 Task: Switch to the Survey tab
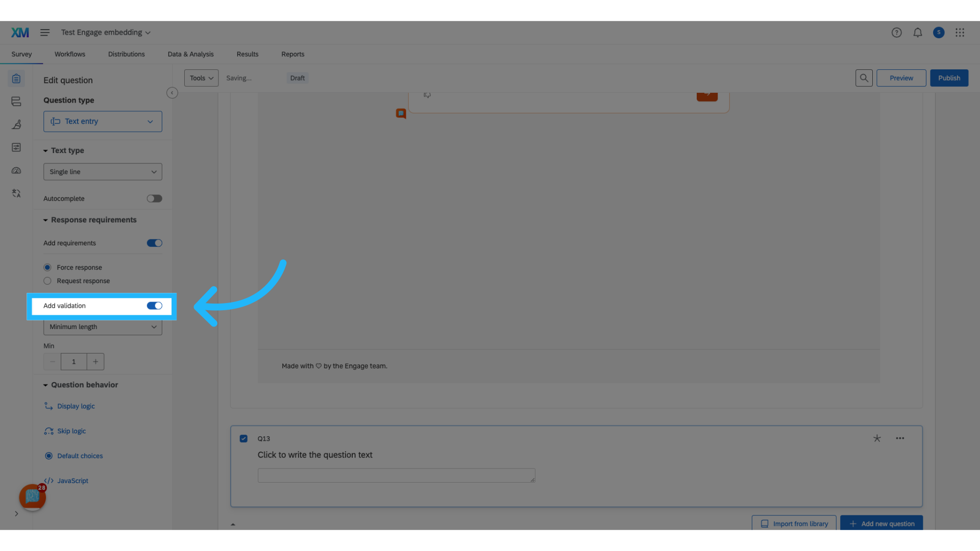pyautogui.click(x=21, y=54)
